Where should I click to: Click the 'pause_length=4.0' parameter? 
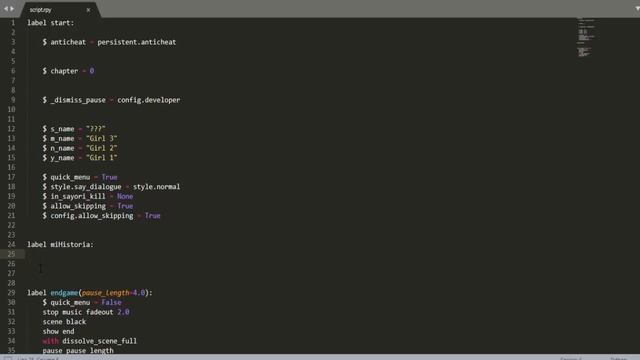click(x=113, y=293)
